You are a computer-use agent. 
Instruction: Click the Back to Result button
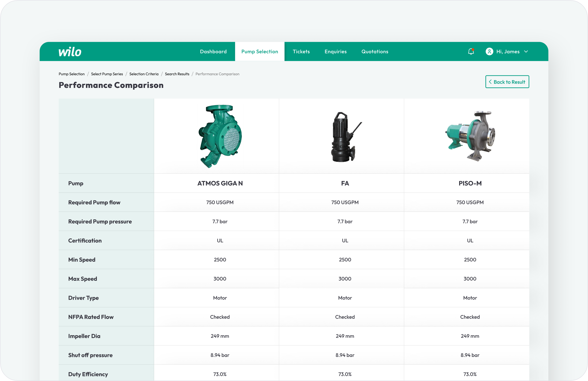pos(507,82)
